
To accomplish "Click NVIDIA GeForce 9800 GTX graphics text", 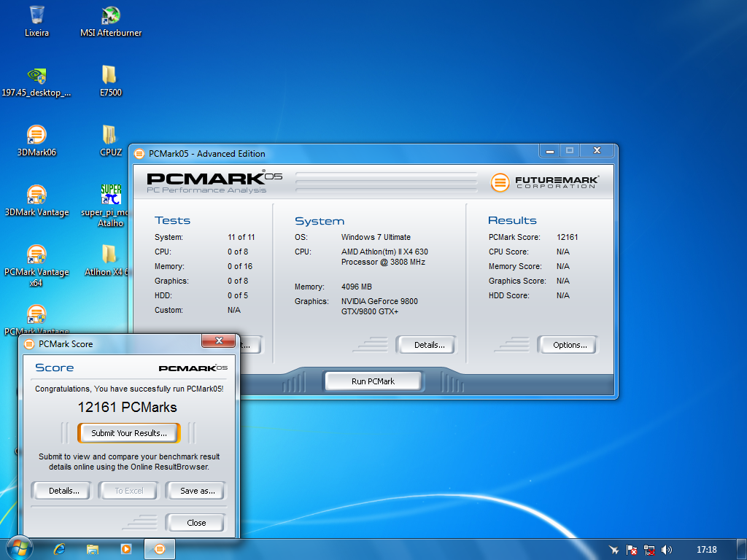I will click(x=379, y=306).
